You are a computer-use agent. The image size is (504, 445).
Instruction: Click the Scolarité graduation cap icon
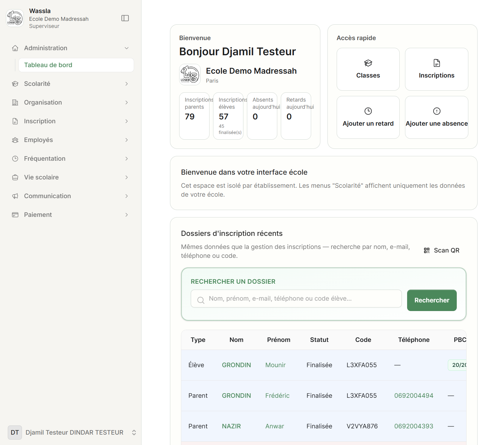(15, 84)
